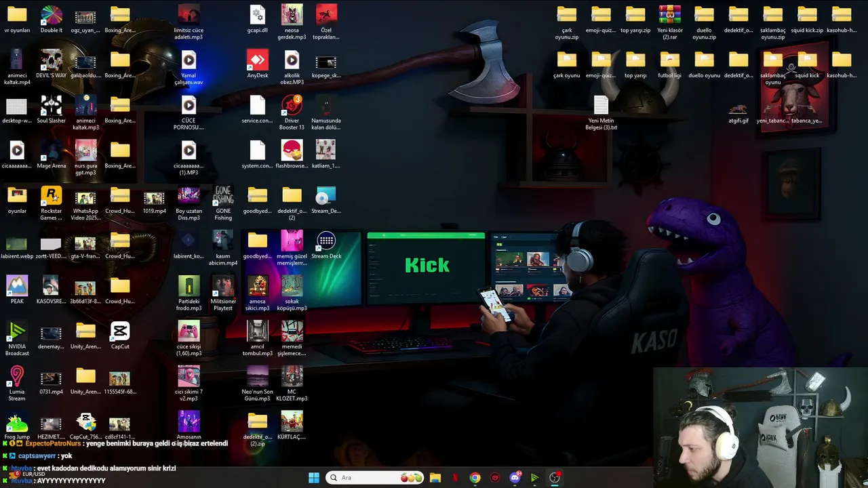Open the flashbrowse... icon
The width and height of the screenshot is (868, 488).
tap(292, 155)
